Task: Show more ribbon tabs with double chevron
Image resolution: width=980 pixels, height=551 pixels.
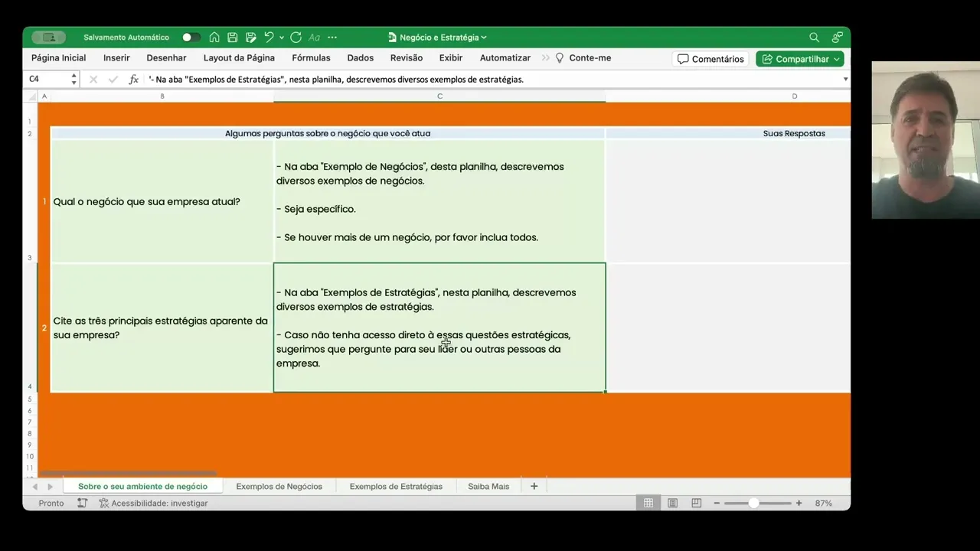Action: (x=546, y=58)
